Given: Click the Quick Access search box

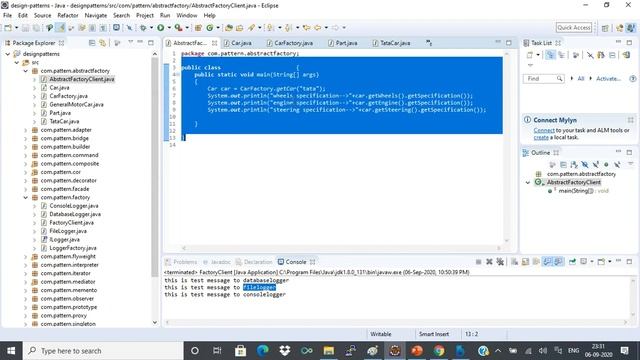Looking at the screenshot, I should click(574, 28).
